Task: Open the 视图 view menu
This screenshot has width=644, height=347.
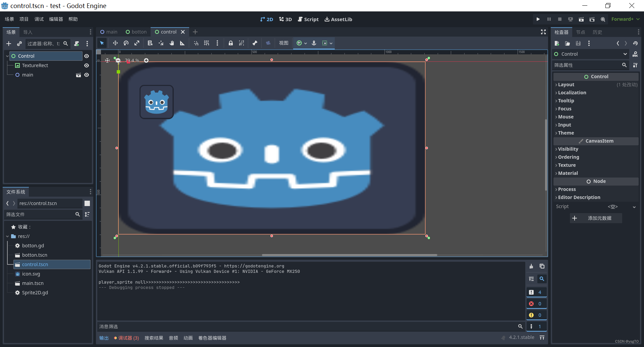Action: 284,43
